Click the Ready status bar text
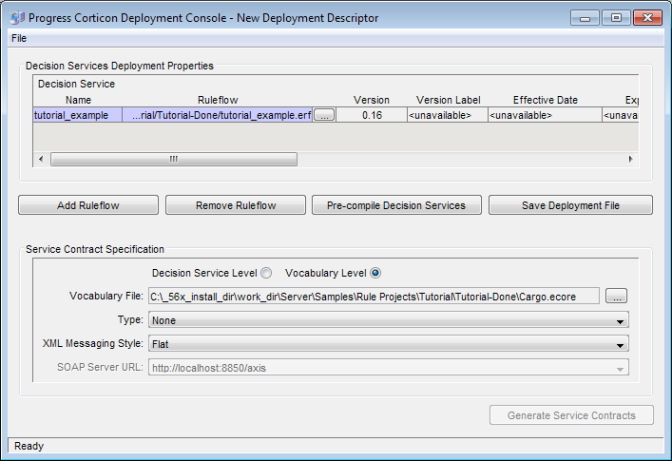Image resolution: width=672 pixels, height=461 pixels. [x=29, y=446]
